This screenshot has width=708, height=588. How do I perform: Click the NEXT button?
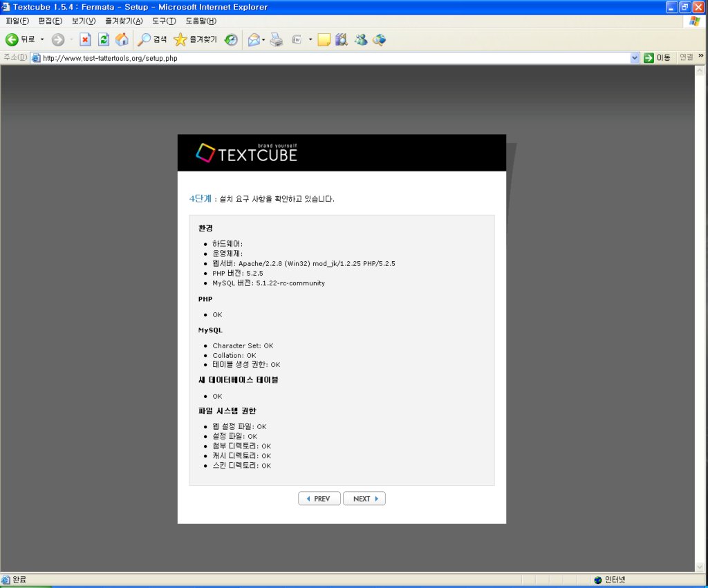pos(364,499)
